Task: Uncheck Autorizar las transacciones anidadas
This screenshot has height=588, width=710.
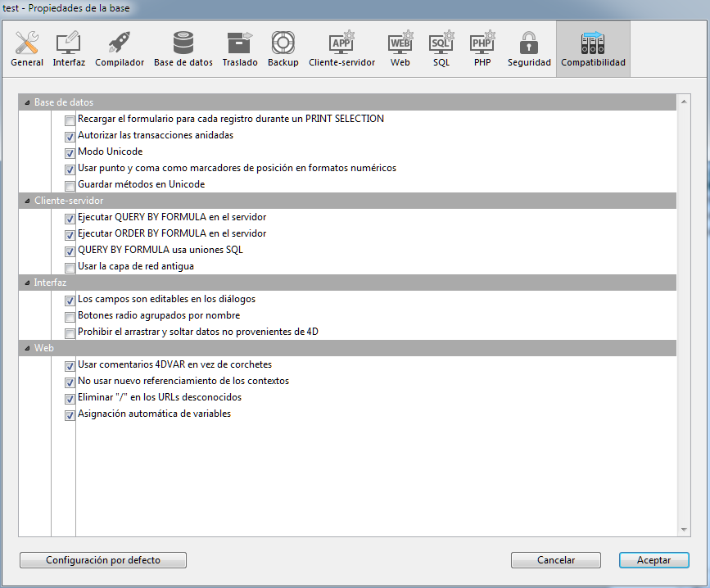Action: (x=70, y=137)
